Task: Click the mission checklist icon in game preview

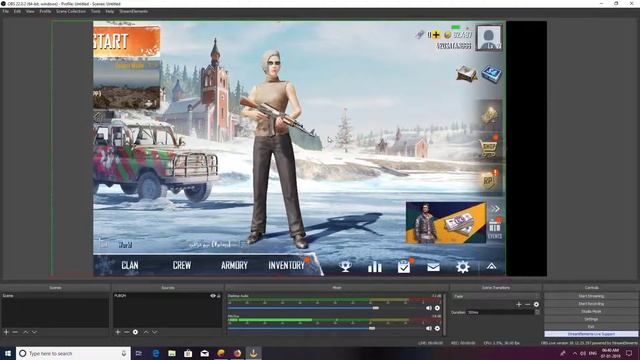Action: (x=404, y=267)
